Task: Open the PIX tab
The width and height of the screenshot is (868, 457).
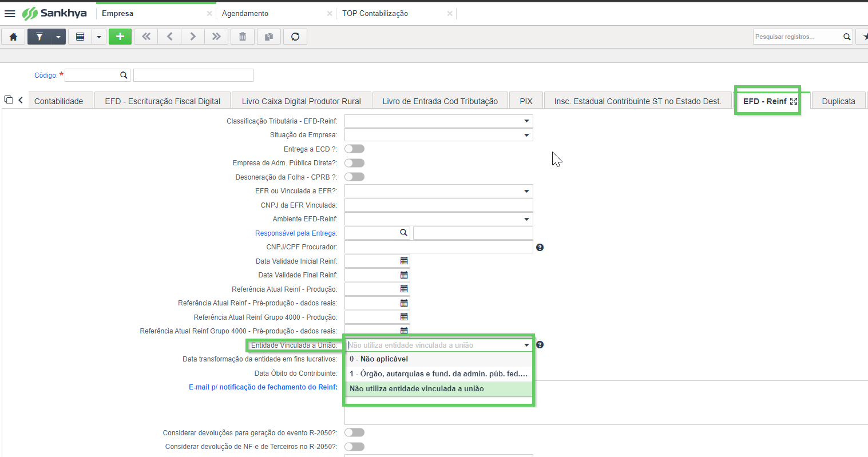Action: [x=526, y=101]
